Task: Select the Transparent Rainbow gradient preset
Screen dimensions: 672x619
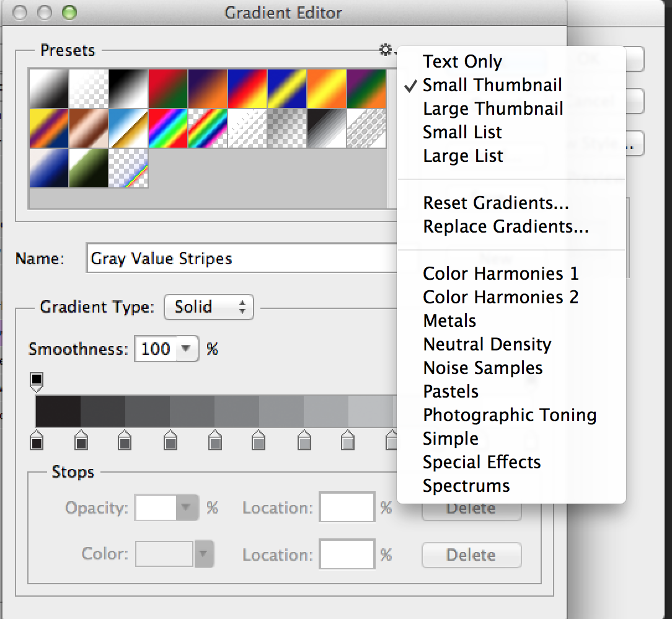Action: (207, 128)
